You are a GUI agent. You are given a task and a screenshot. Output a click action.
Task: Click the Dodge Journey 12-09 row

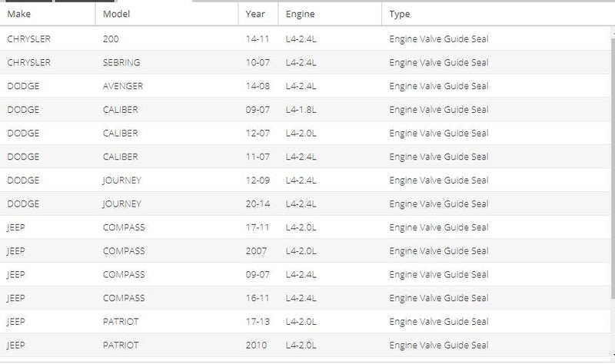click(x=305, y=180)
